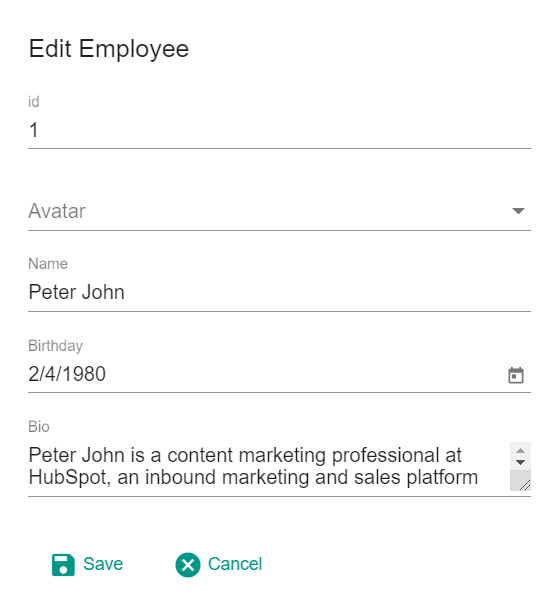Click the Bio field label
This screenshot has height=603, width=555.
pyautogui.click(x=39, y=427)
